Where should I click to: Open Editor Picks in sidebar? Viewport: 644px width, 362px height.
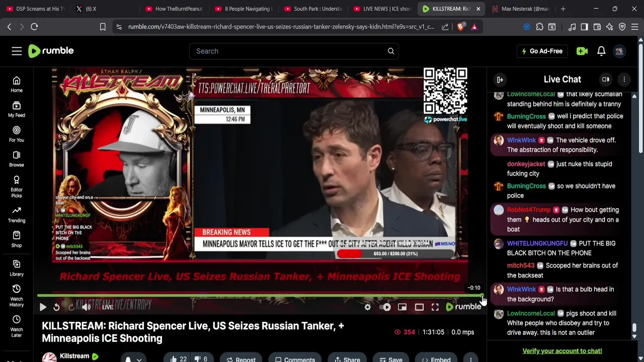(17, 187)
